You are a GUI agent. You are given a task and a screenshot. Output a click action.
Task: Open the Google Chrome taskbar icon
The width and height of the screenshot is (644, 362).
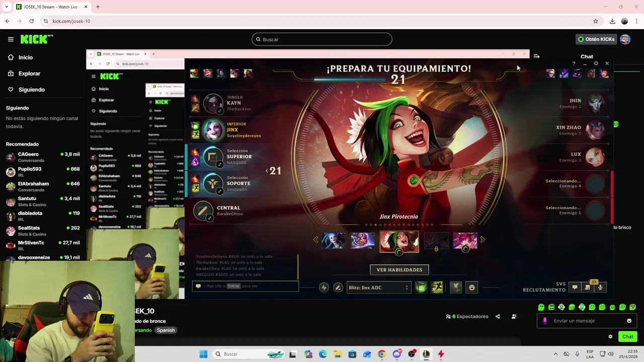click(x=382, y=354)
